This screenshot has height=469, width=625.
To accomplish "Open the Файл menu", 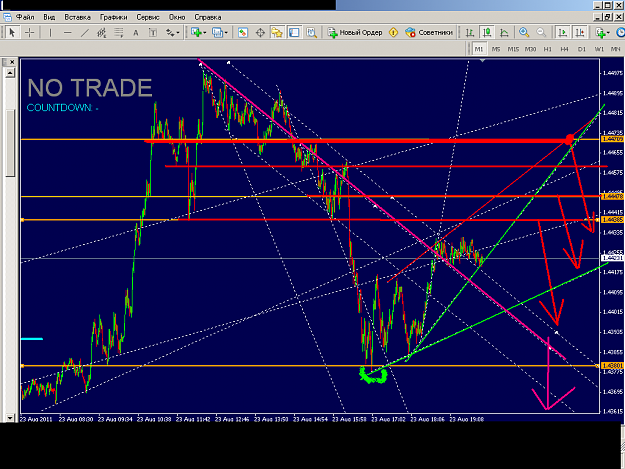I will point(25,17).
